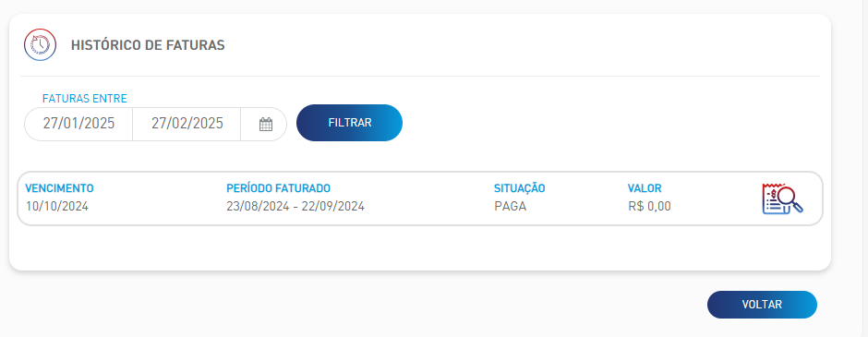
Task: Select the SITUAÇÃO column header
Action: click(x=519, y=188)
